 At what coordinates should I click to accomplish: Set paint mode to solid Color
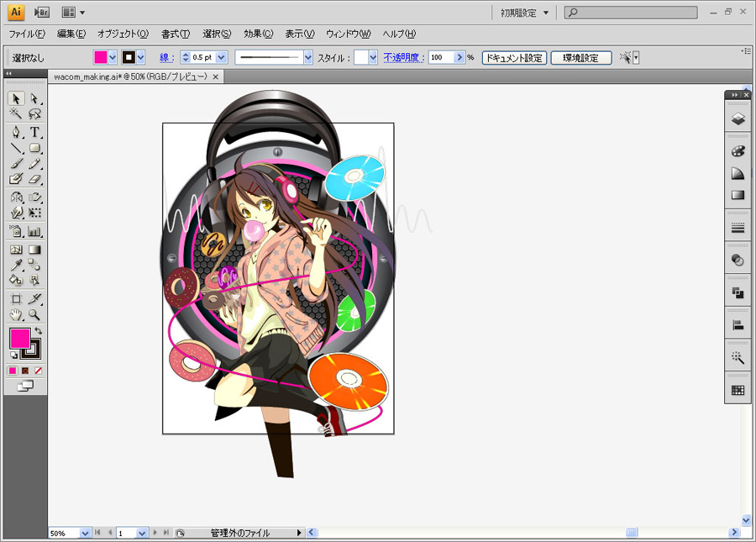13,371
